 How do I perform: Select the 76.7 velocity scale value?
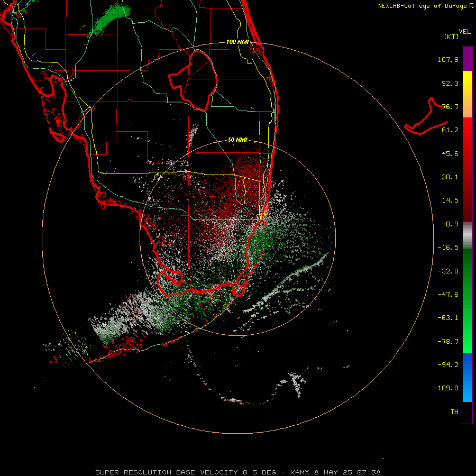tap(450, 106)
